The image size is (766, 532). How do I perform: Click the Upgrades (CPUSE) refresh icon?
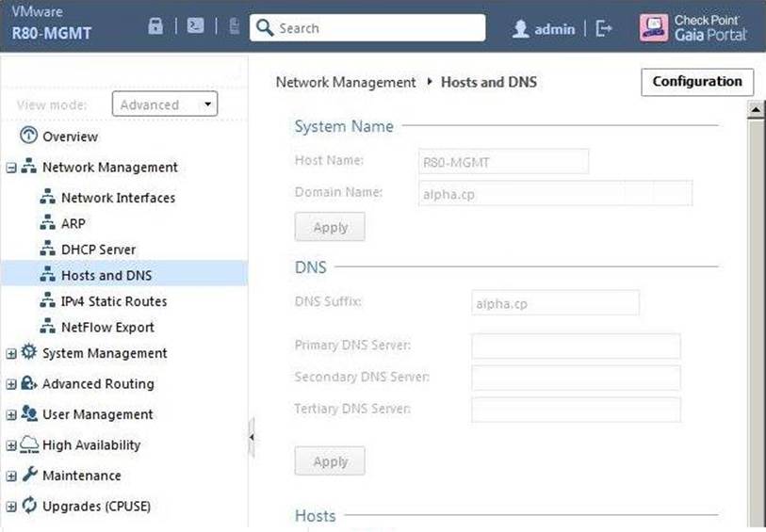[x=29, y=506]
